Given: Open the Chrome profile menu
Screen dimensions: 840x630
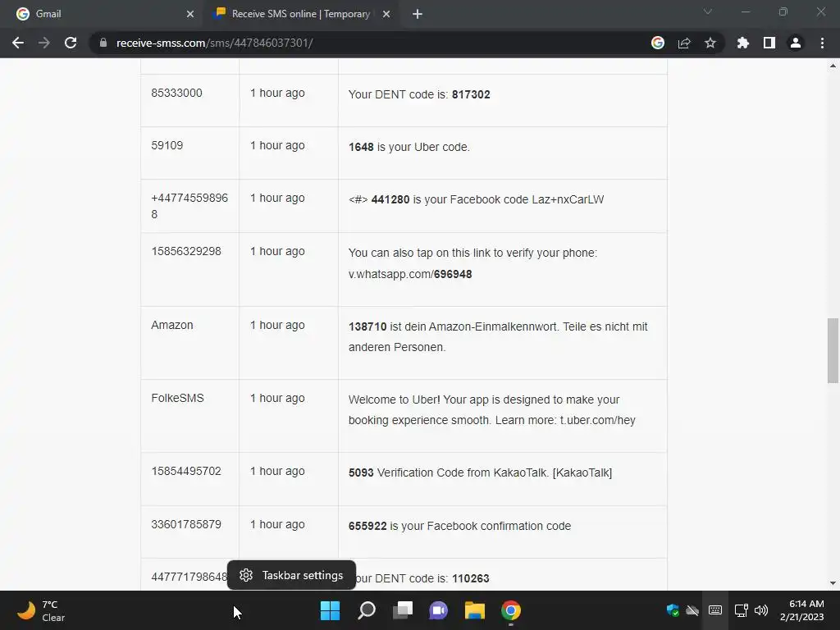Looking at the screenshot, I should pyautogui.click(x=796, y=43).
